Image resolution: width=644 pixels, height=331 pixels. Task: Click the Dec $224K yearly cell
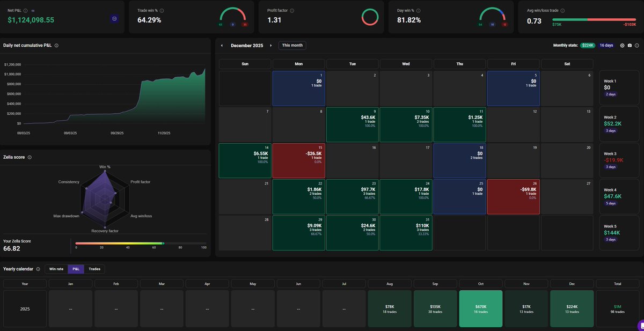point(572,308)
